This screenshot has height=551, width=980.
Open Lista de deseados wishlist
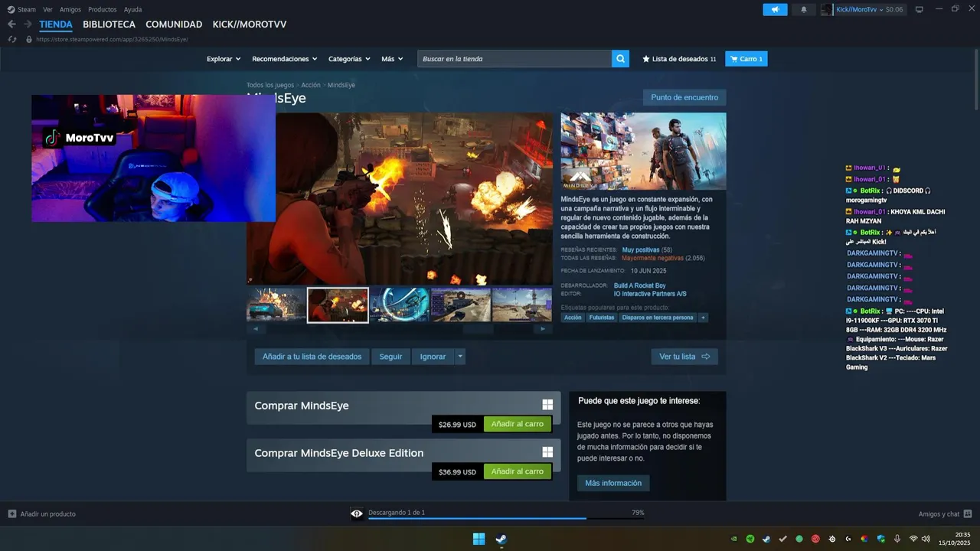pyautogui.click(x=679, y=59)
